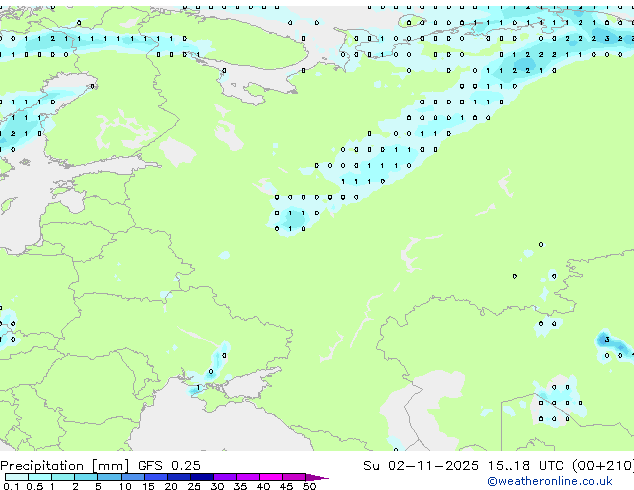Pick the purple swatch between 30 and 35
Screen dimensions: 634x490
[x=225, y=477]
